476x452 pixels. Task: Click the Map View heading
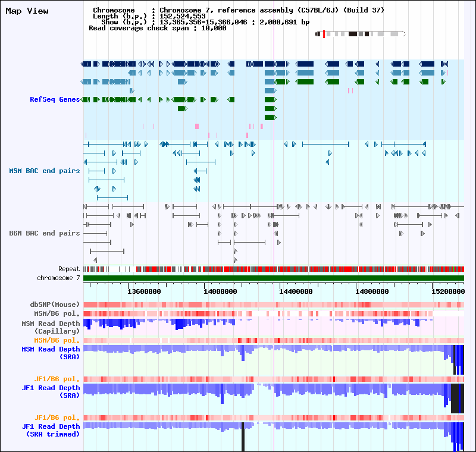tap(27, 11)
